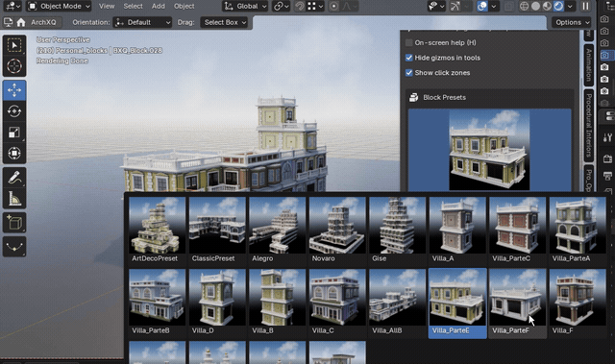This screenshot has width=615, height=364.
Task: Toggle proportional editing button
Action: pyautogui.click(x=334, y=7)
